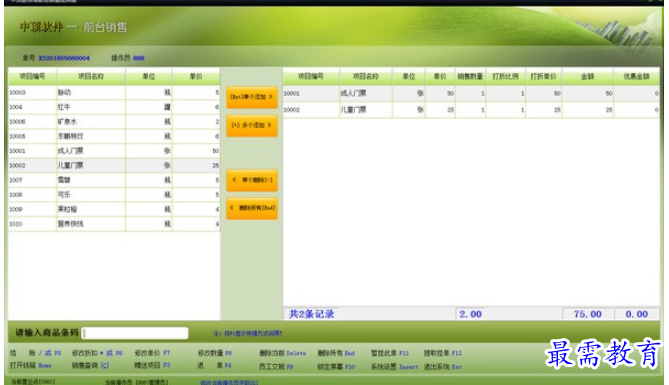Select the 东鹏特饮 row in the left item list
This screenshot has width=669, height=385.
[114, 136]
